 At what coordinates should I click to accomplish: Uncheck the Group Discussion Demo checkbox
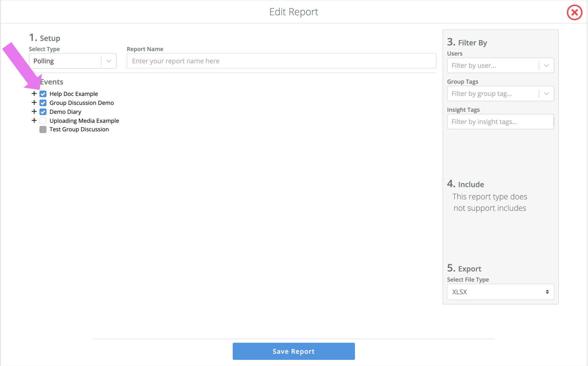pos(43,103)
